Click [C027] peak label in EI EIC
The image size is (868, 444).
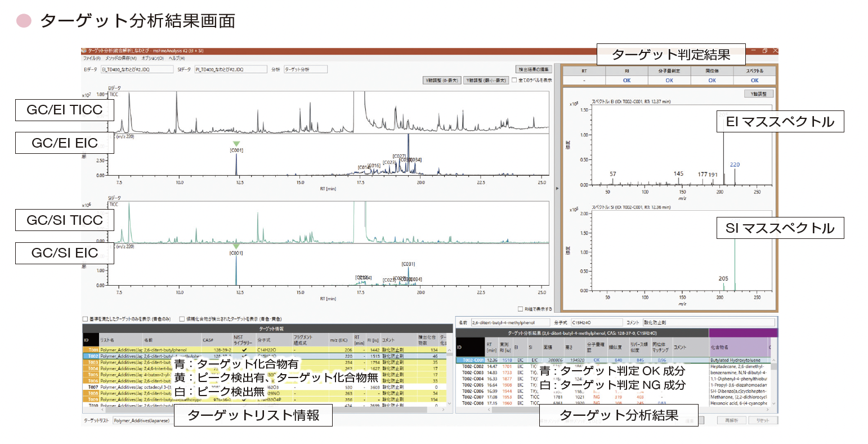(x=399, y=156)
